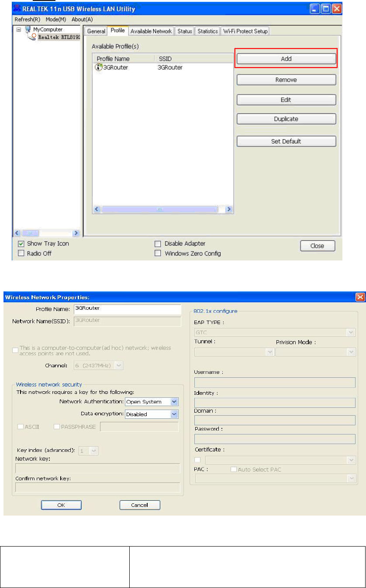The image size is (366, 588).
Task: Open the EAP TYPE dropdown
Action: 275,332
